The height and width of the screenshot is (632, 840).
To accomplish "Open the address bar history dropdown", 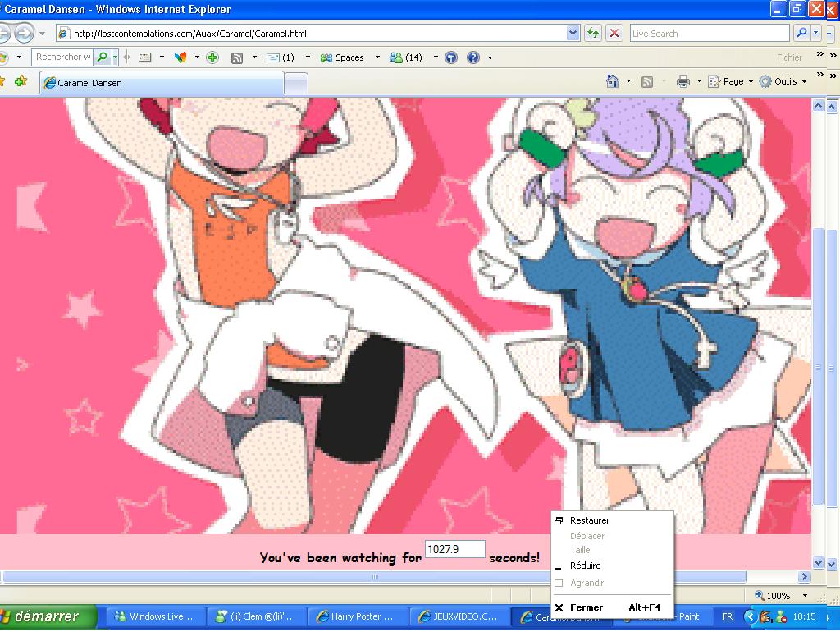I will click(x=573, y=33).
